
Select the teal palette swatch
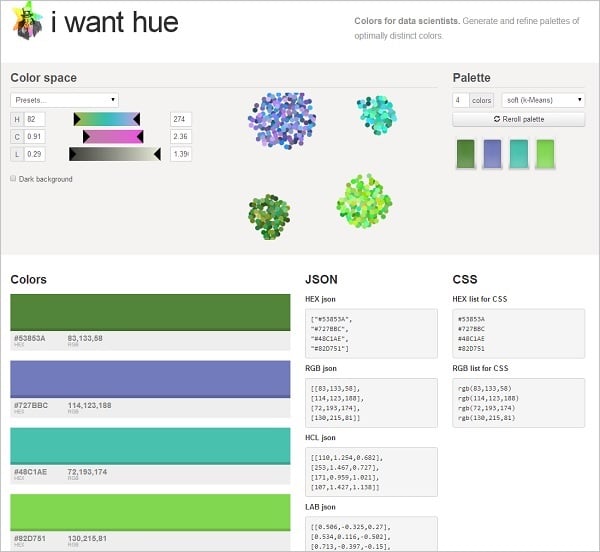[519, 154]
